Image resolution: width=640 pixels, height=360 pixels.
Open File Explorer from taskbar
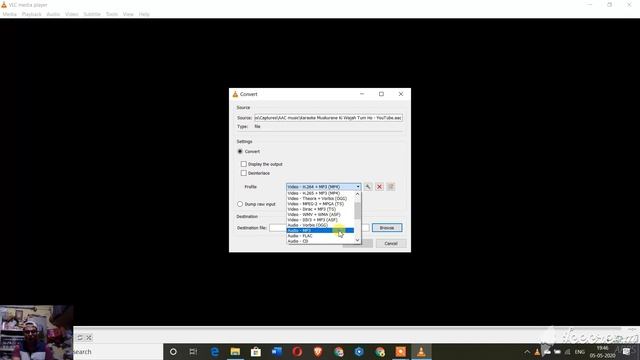[235, 351]
